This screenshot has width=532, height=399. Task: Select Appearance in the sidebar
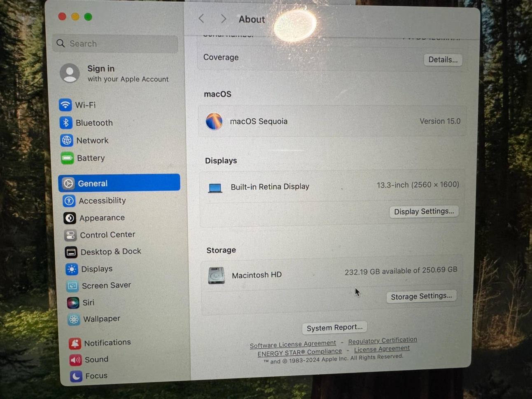point(102,218)
